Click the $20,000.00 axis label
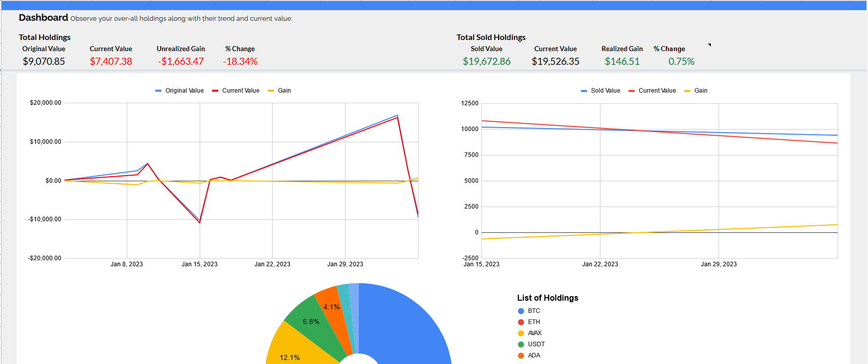Image resolution: width=868 pixels, height=364 pixels. tap(46, 103)
